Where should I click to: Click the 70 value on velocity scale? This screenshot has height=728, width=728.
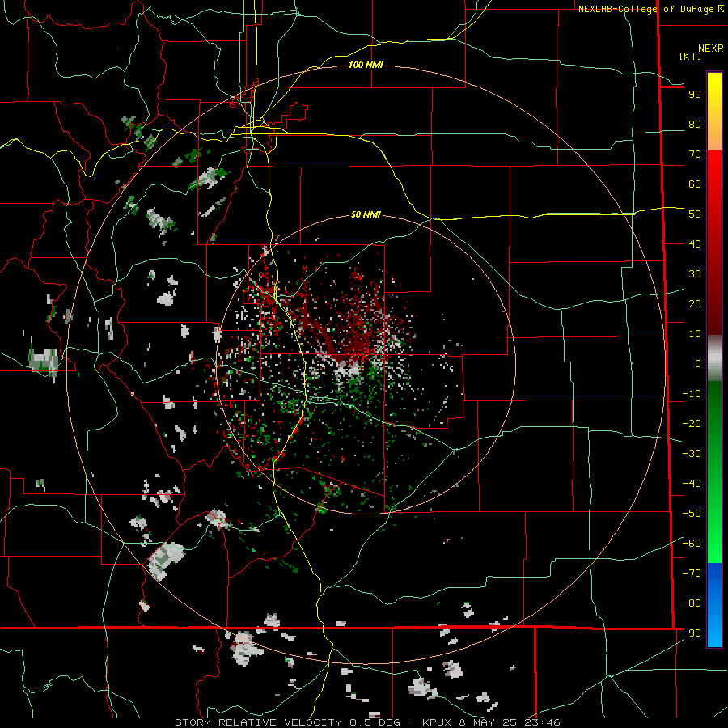tap(695, 154)
